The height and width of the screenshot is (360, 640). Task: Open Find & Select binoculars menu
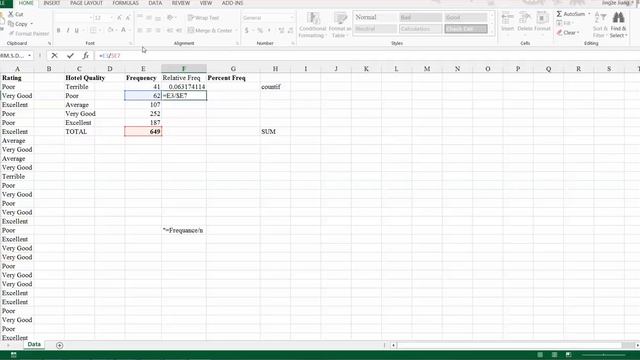point(618,25)
